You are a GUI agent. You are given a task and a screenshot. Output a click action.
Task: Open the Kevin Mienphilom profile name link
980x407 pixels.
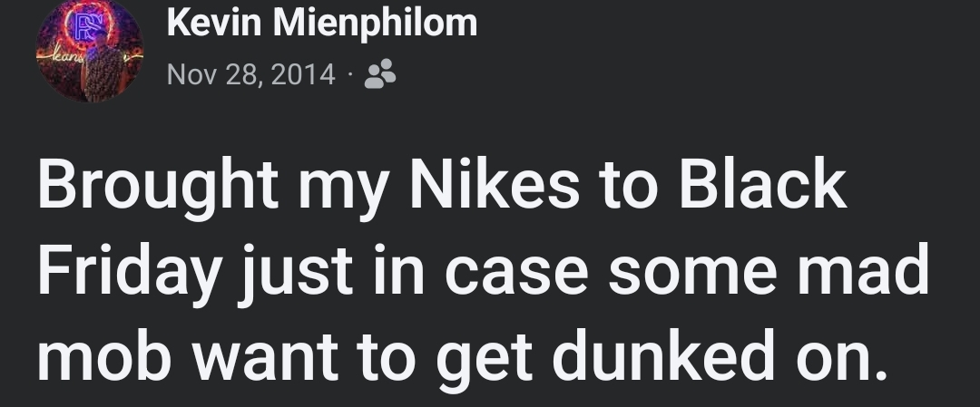pyautogui.click(x=322, y=22)
